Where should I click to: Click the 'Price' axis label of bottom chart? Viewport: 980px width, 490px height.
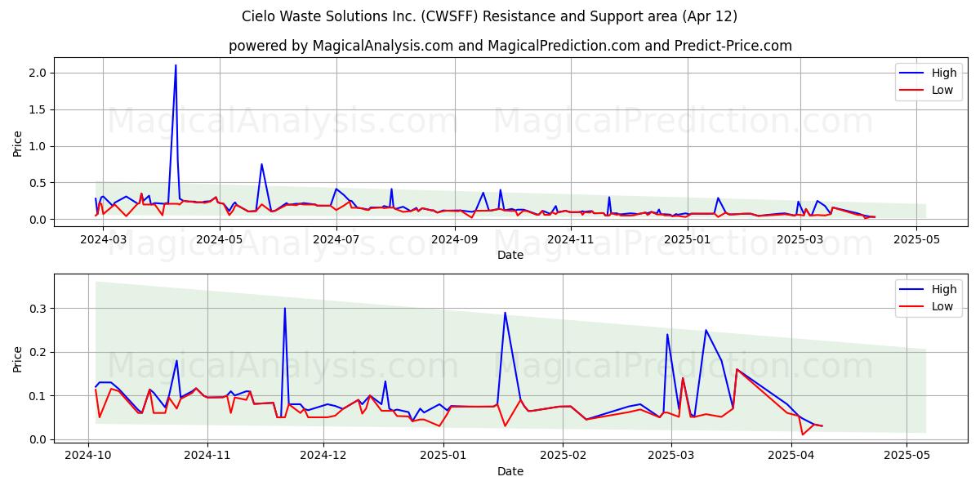(18, 359)
